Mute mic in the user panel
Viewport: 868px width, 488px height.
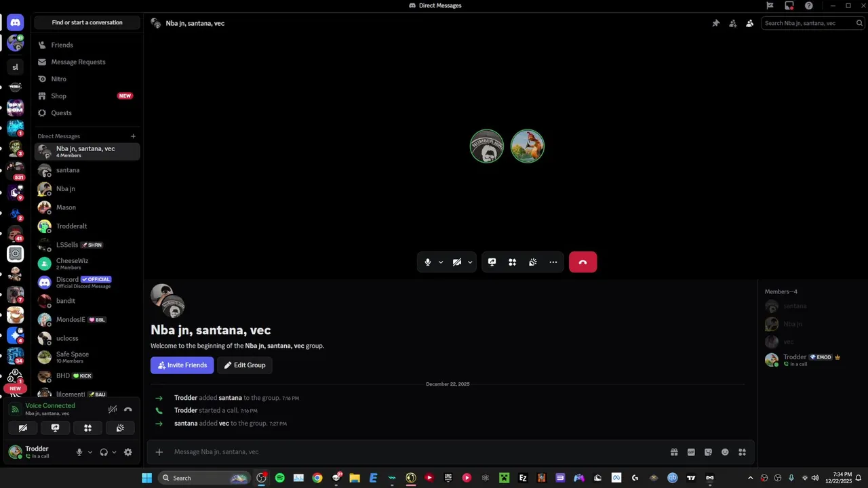(79, 452)
